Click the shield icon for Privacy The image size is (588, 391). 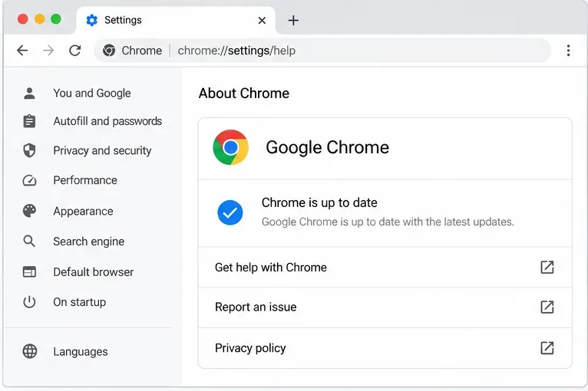[x=29, y=150]
